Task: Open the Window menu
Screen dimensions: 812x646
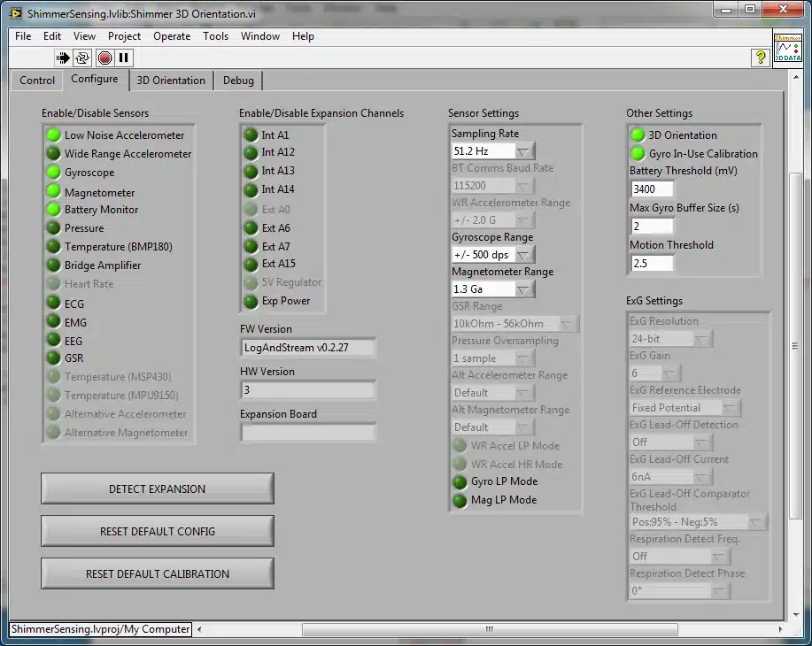Action: pyautogui.click(x=260, y=36)
